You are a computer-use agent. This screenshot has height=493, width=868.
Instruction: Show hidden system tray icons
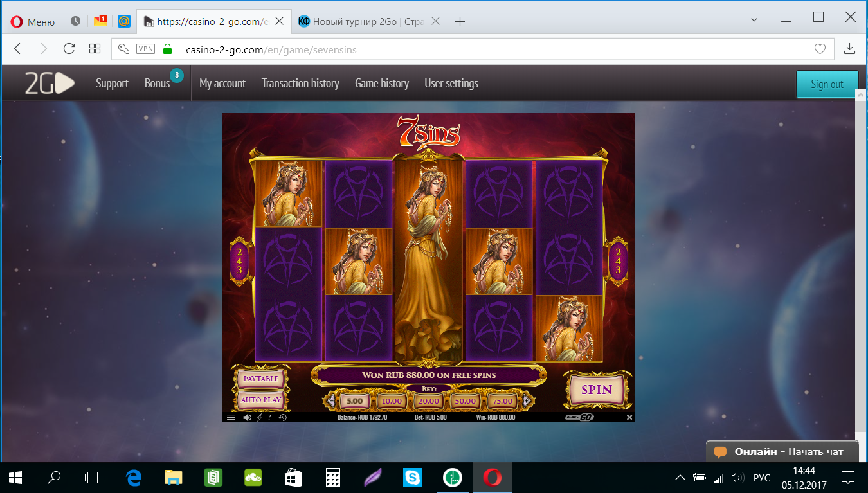coord(680,478)
